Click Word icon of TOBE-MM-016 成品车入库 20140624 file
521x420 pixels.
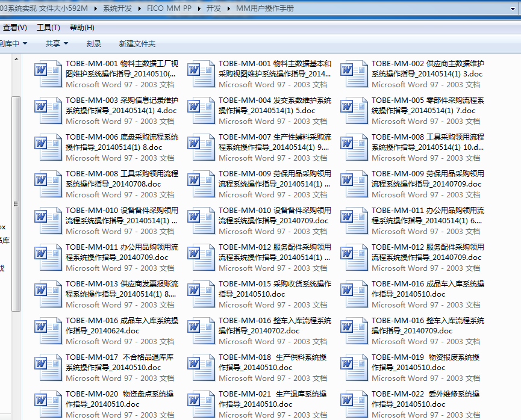point(48,330)
